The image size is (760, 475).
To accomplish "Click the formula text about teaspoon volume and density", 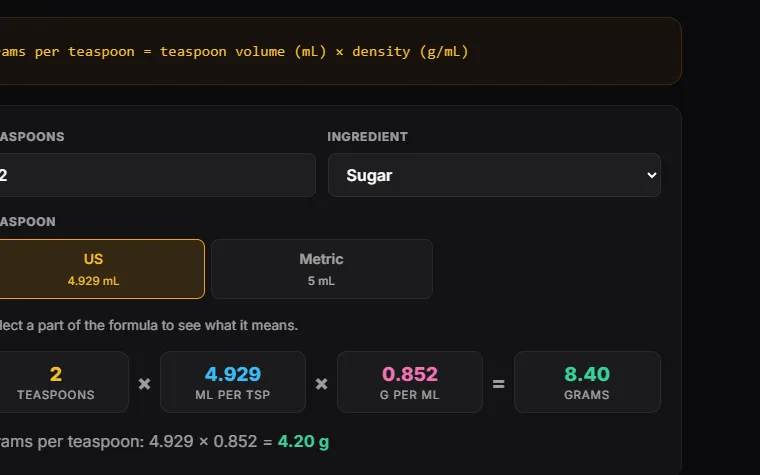I will (x=234, y=51).
